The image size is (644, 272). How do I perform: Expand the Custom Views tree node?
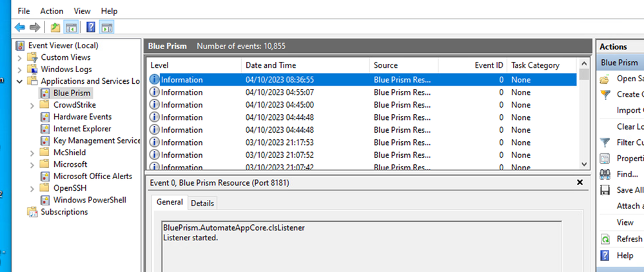click(19, 57)
